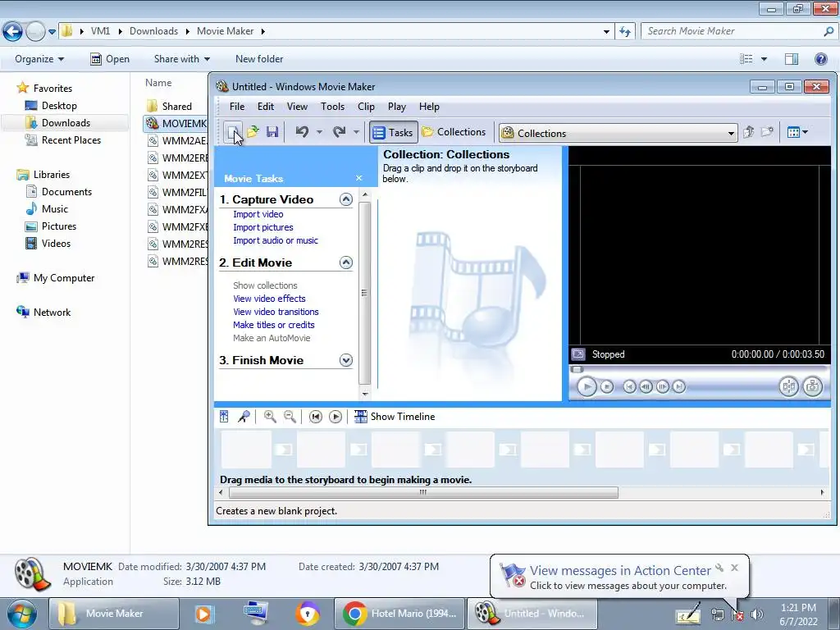The height and width of the screenshot is (630, 840).
Task: Toggle full screen preview icon beside Stopped
Action: tap(578, 354)
